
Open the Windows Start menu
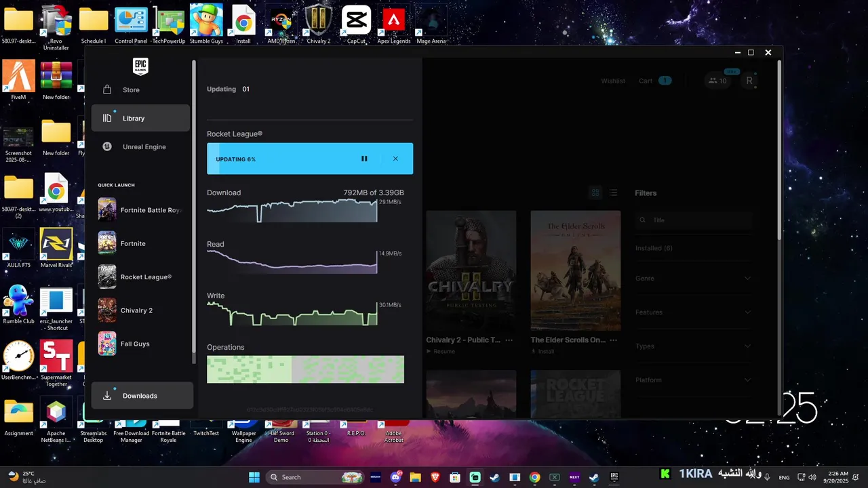[x=254, y=477]
